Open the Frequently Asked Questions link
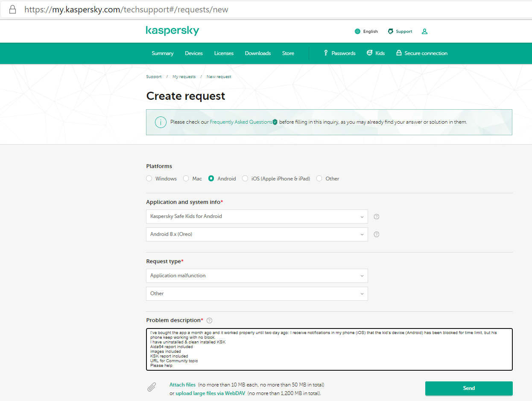This screenshot has height=401, width=532. pos(241,122)
